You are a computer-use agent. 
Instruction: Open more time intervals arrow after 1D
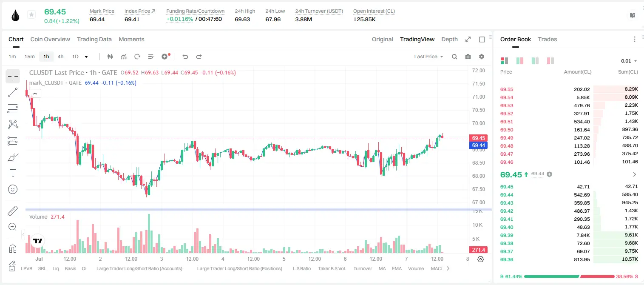tap(86, 57)
